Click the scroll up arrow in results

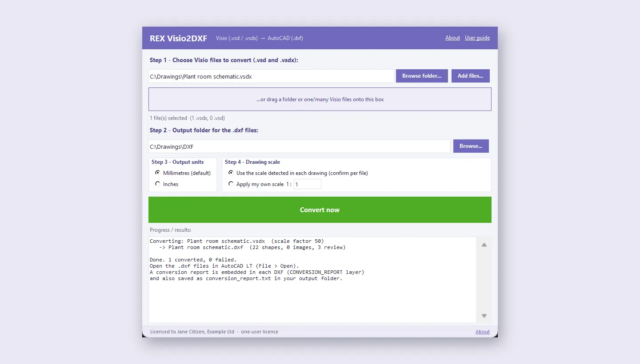tap(484, 245)
